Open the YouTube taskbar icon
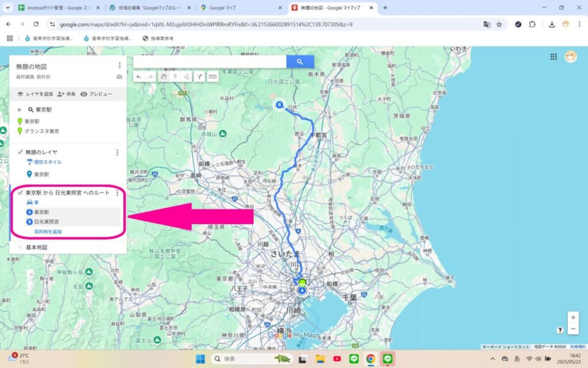Image resolution: width=588 pixels, height=368 pixels. 336,359
